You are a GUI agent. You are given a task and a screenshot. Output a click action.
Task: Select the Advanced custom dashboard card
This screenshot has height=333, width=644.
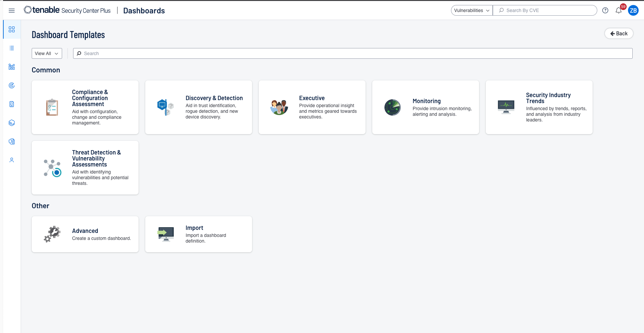pyautogui.click(x=85, y=234)
